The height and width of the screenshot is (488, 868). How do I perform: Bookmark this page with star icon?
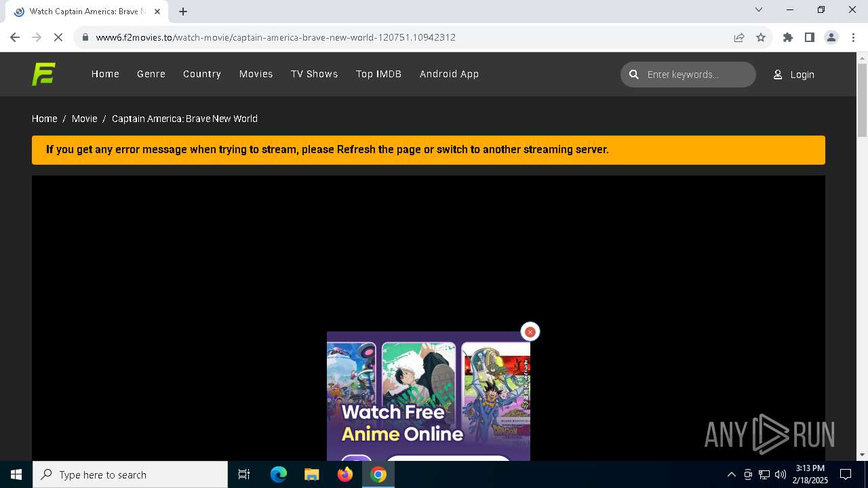(761, 37)
